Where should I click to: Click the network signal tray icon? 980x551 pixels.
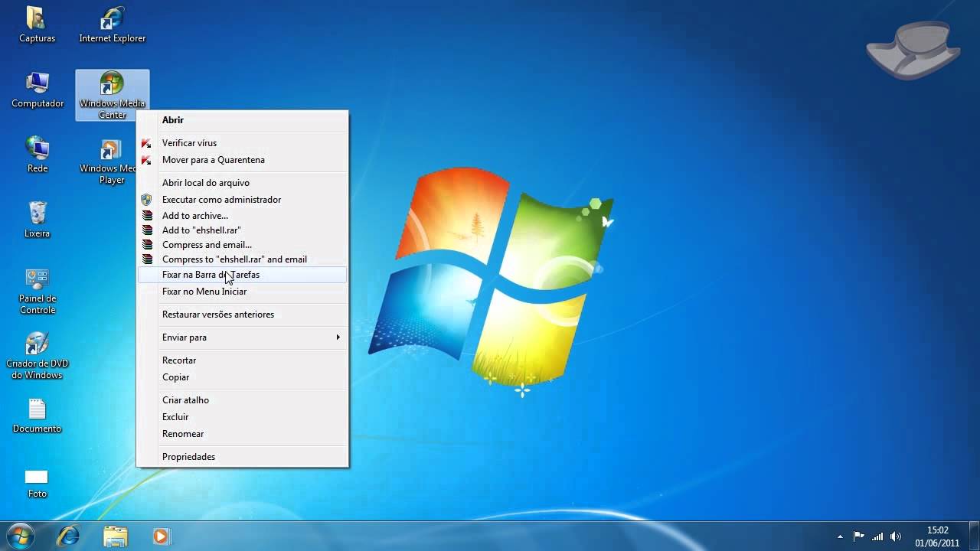click(x=877, y=536)
